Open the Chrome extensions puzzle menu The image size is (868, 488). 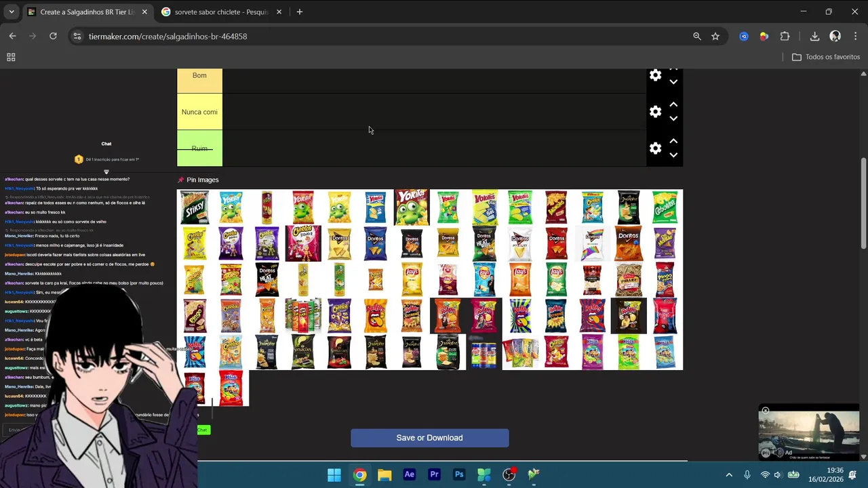point(785,36)
